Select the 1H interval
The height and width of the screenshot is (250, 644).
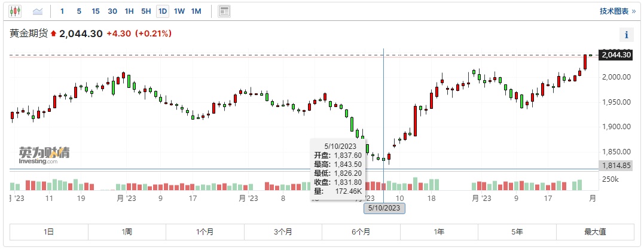(129, 11)
